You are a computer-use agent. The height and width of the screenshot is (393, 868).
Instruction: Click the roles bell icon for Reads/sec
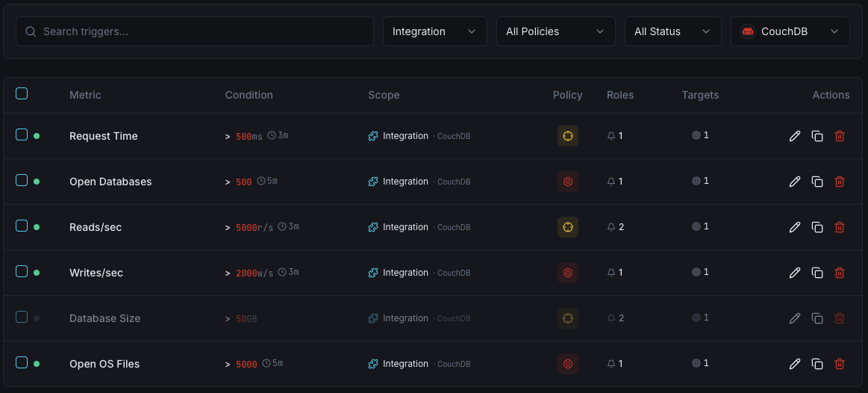click(611, 226)
